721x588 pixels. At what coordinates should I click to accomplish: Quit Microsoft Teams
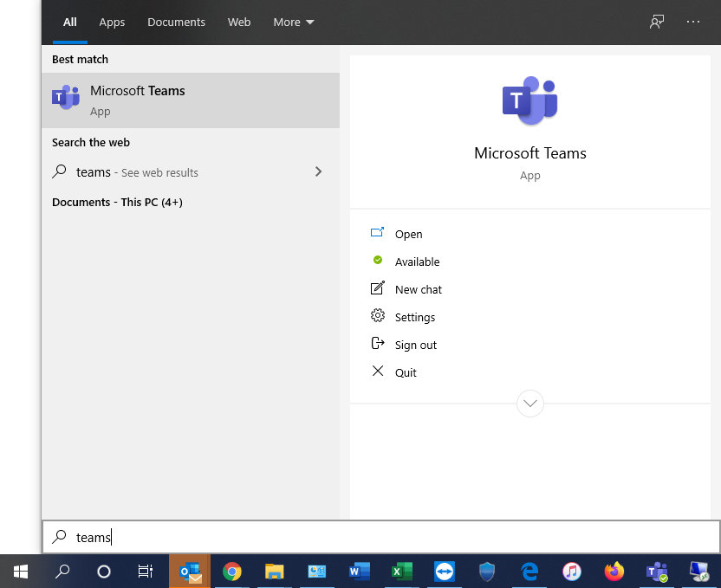pos(407,372)
